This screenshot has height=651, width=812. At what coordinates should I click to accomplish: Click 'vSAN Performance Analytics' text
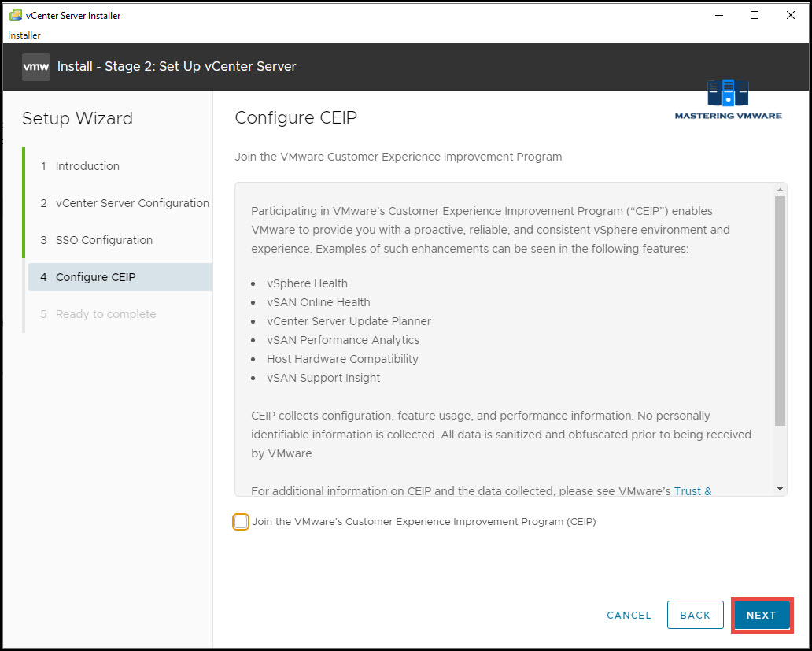pyautogui.click(x=343, y=340)
